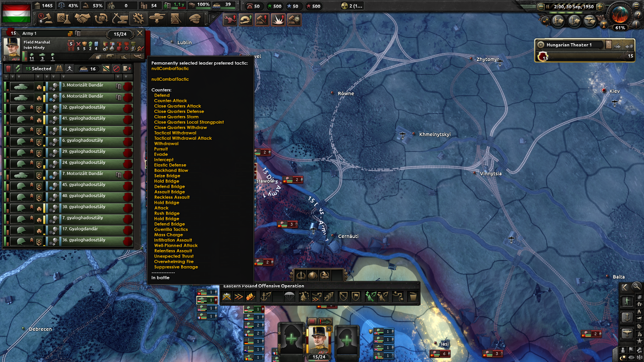Open the Research laboratory icon
The height and width of the screenshot is (362, 644).
coord(63,18)
